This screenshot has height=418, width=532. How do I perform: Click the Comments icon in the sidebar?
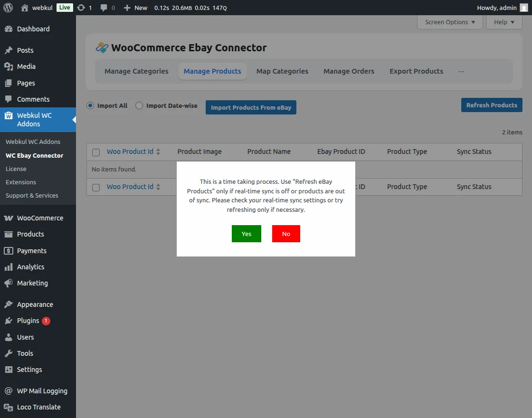9,99
